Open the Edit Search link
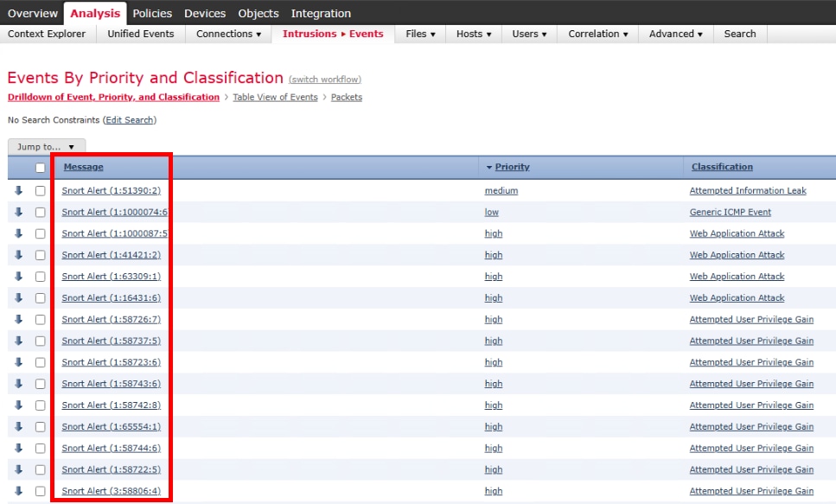Image resolution: width=836 pixels, height=504 pixels. (130, 120)
